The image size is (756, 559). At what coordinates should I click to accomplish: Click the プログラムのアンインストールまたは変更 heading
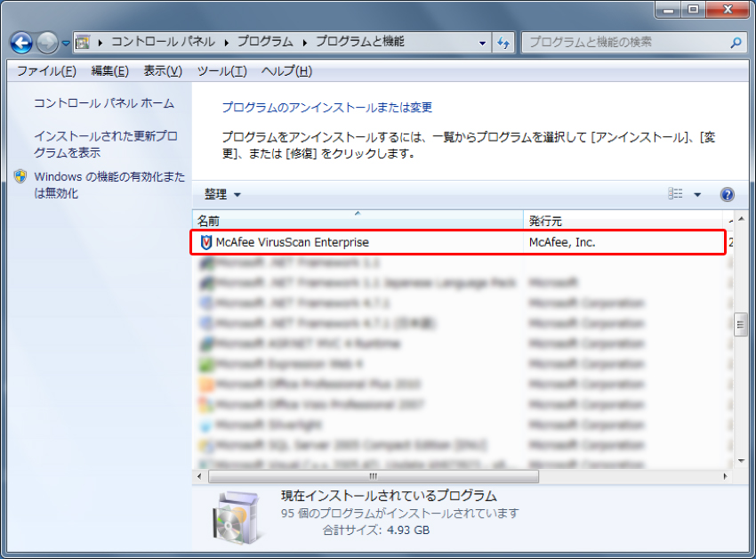click(327, 107)
